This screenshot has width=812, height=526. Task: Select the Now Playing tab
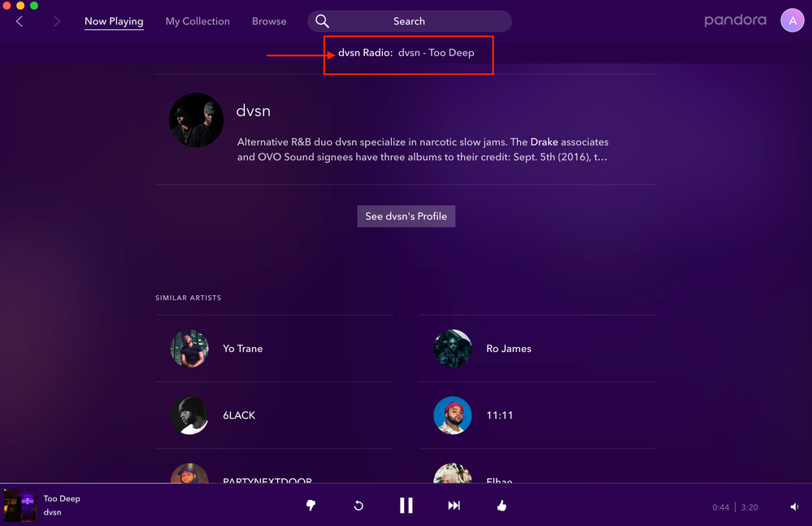pos(114,21)
